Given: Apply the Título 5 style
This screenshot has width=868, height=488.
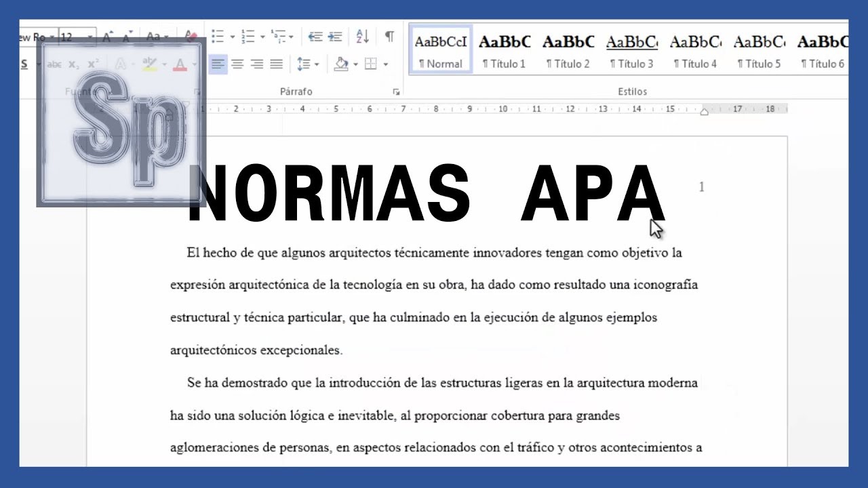Looking at the screenshot, I should pos(759,52).
